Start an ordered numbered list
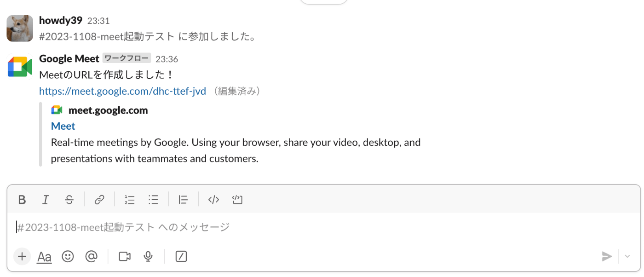The image size is (644, 277). 130,199
